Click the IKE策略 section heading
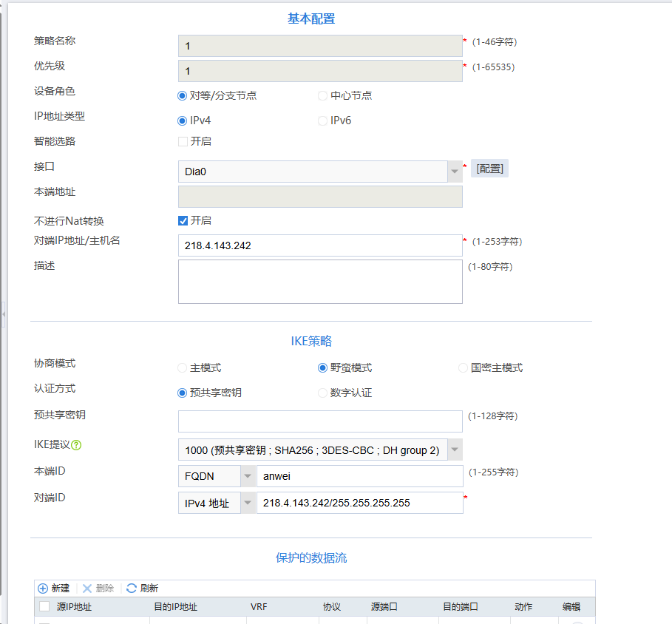This screenshot has height=624, width=672. 311,341
